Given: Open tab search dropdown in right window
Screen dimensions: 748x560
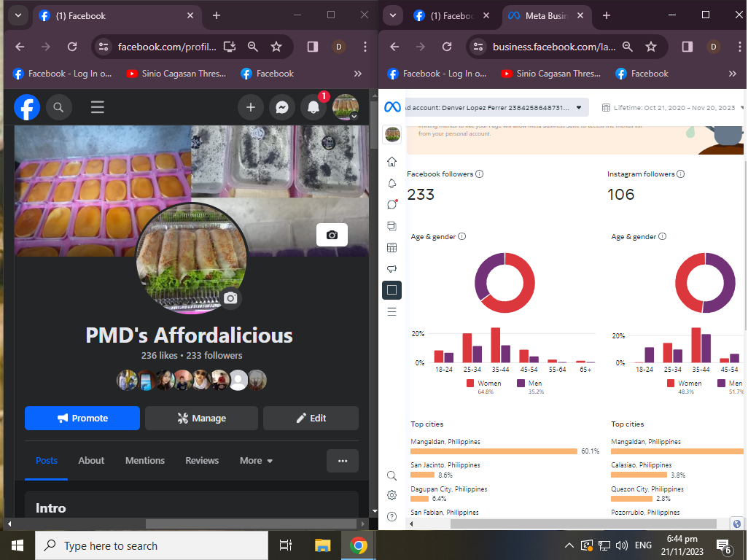Looking at the screenshot, I should click(x=393, y=15).
